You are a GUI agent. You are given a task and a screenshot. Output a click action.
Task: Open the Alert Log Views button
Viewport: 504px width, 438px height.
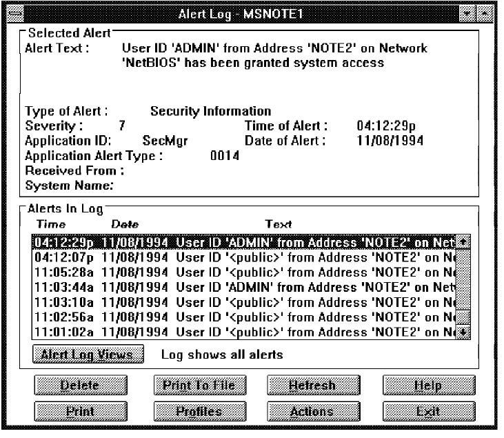[88, 354]
